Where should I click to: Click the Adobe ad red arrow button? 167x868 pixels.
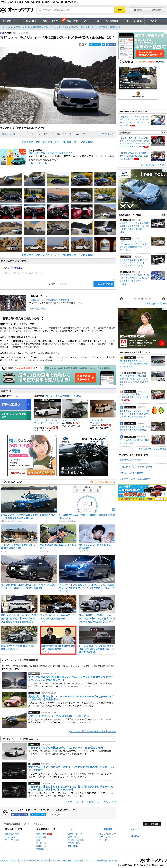[162, 343]
